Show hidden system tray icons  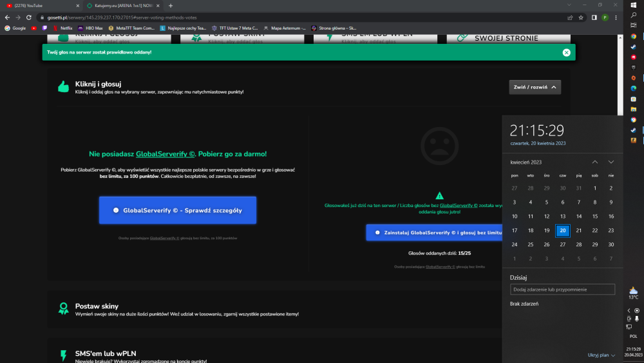tap(629, 311)
